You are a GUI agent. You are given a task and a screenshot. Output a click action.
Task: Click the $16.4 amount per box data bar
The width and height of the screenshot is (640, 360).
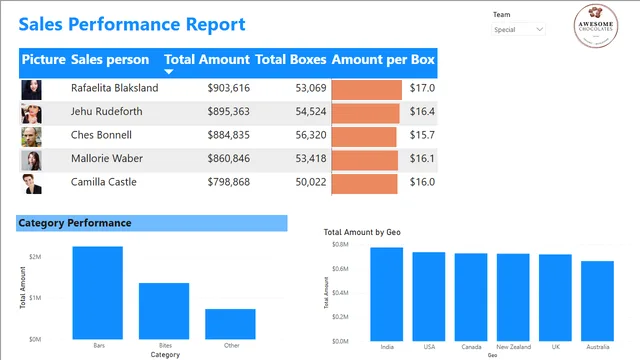pos(366,113)
